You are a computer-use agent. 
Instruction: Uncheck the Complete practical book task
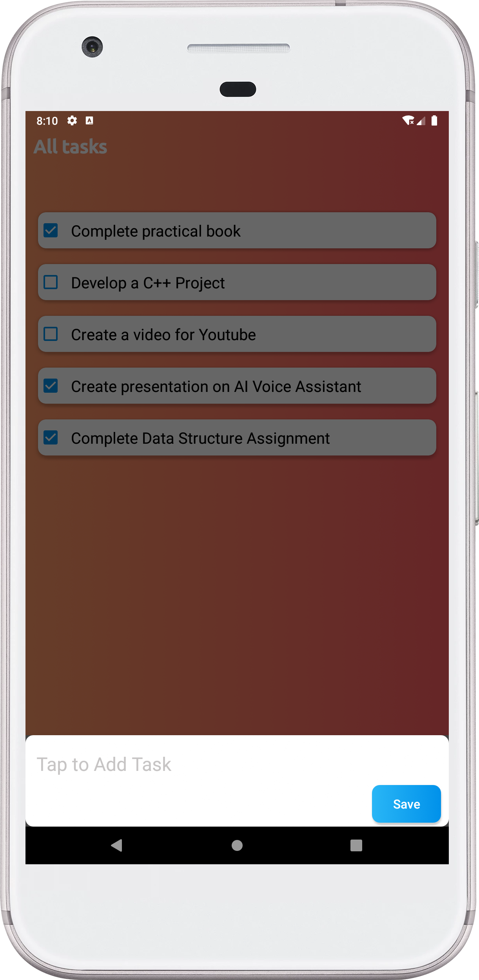[51, 231]
